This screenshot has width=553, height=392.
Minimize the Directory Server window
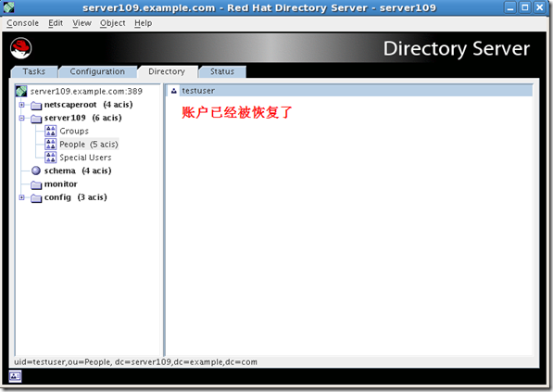pos(510,7)
